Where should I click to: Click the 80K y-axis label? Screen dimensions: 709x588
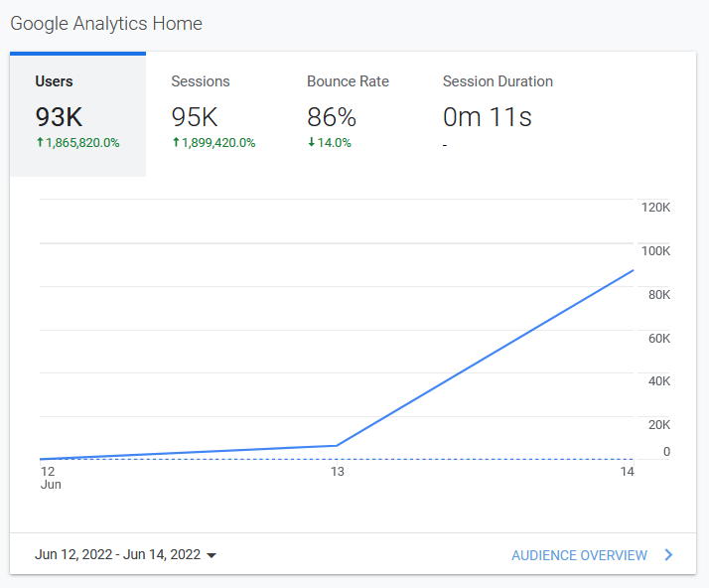point(659,295)
